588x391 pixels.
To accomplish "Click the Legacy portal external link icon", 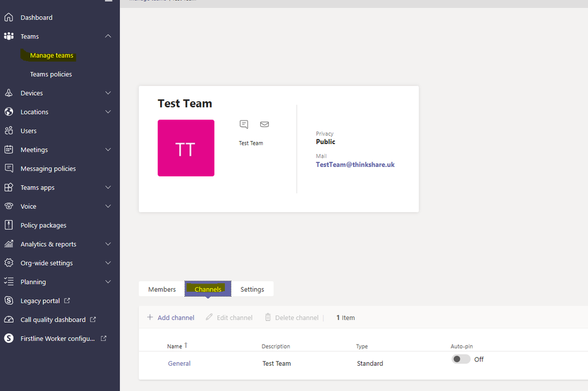I will [x=67, y=300].
